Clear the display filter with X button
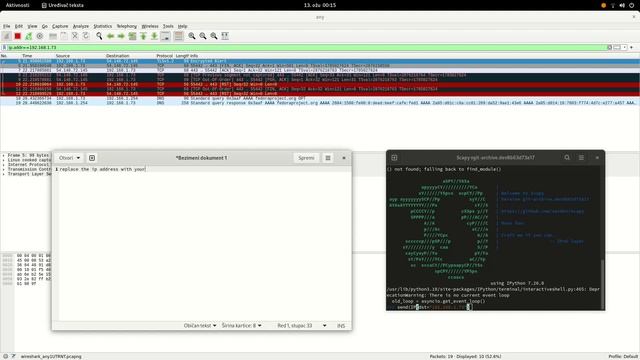 pos(609,47)
